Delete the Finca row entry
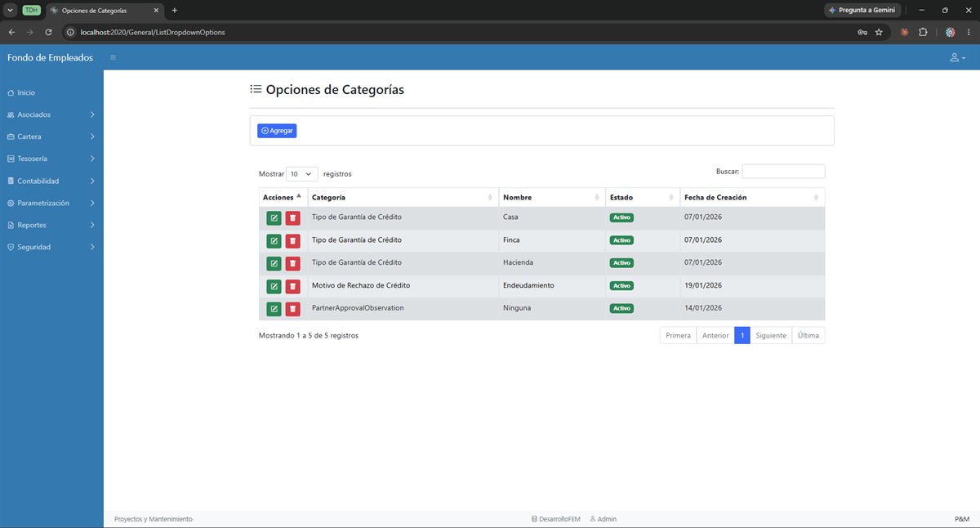The height and width of the screenshot is (528, 980). tap(292, 241)
